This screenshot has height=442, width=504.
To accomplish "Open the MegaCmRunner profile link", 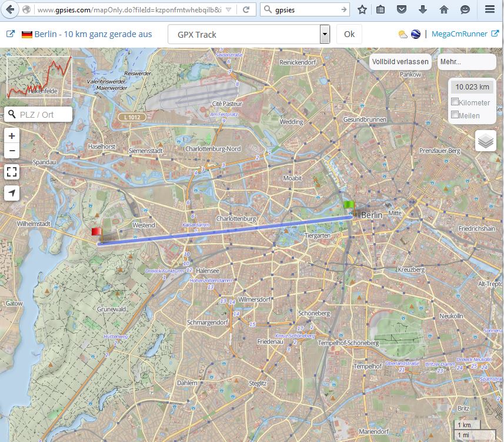I will coord(459,34).
